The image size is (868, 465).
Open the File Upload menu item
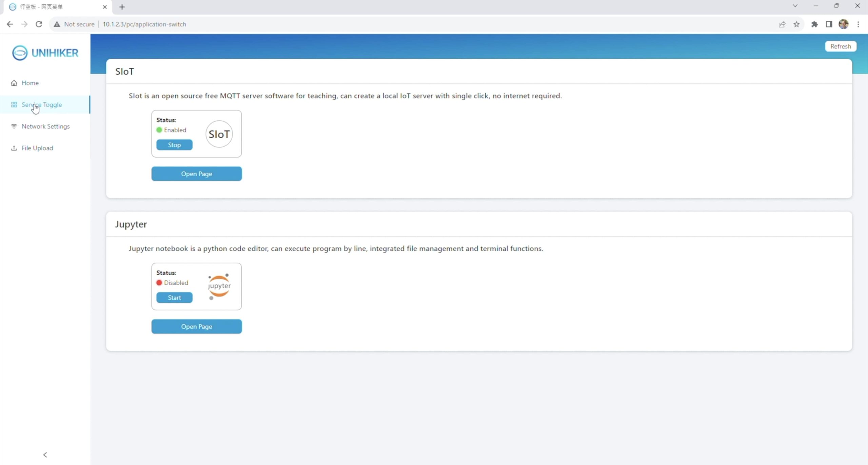pyautogui.click(x=37, y=148)
